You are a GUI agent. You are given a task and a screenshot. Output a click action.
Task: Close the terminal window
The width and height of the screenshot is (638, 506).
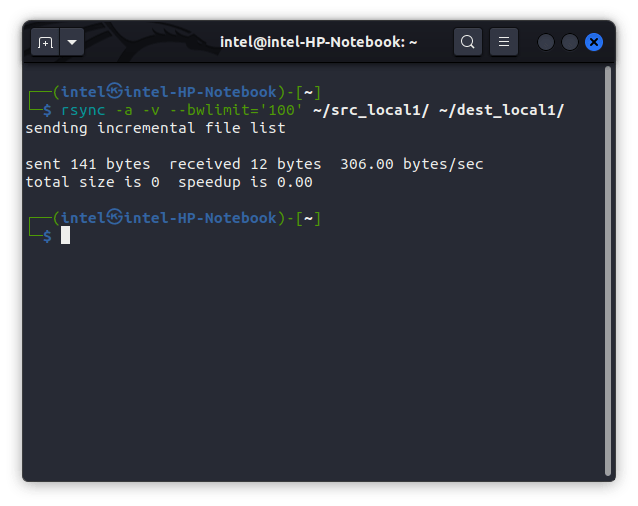point(594,42)
